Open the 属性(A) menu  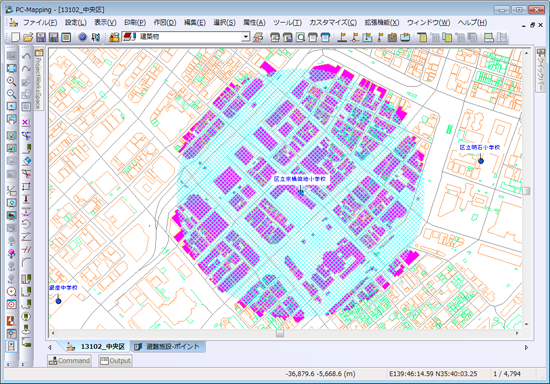point(254,23)
